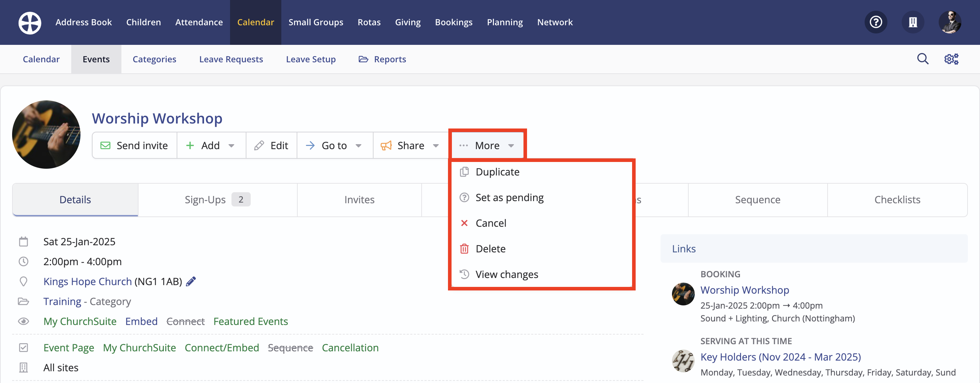Select Calendar in top navigation
Image resolution: width=980 pixels, height=383 pixels.
[x=256, y=22]
